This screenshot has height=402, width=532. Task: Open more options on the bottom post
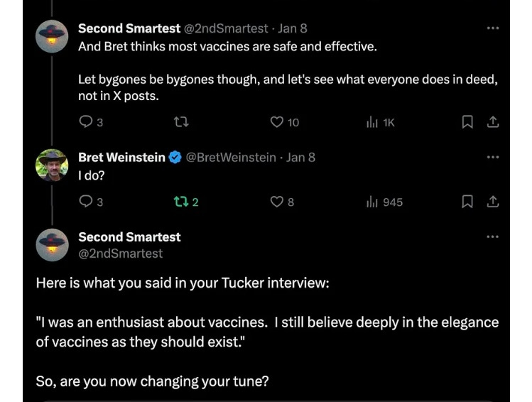tap(493, 237)
